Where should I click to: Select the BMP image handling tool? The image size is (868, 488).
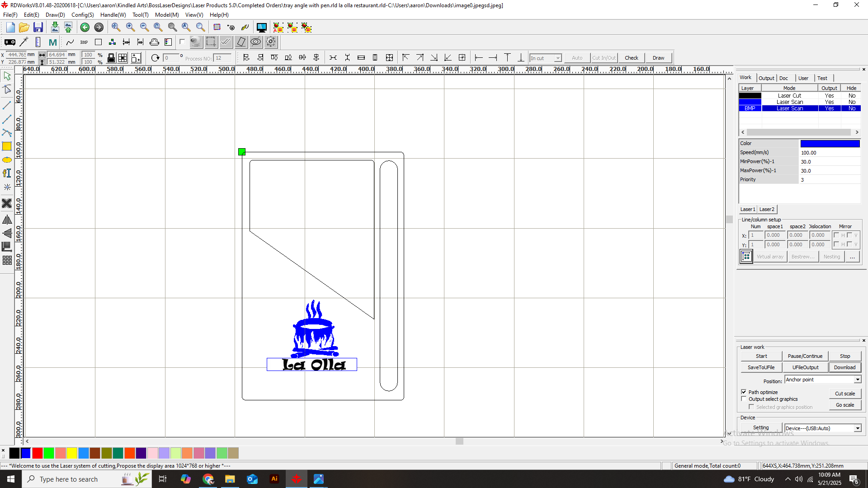84,42
